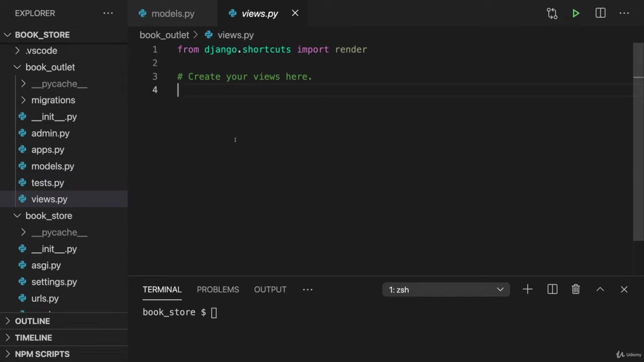Open the 1: zsh terminal selector dropdown
Screen dimensions: 644x362
[446, 290]
